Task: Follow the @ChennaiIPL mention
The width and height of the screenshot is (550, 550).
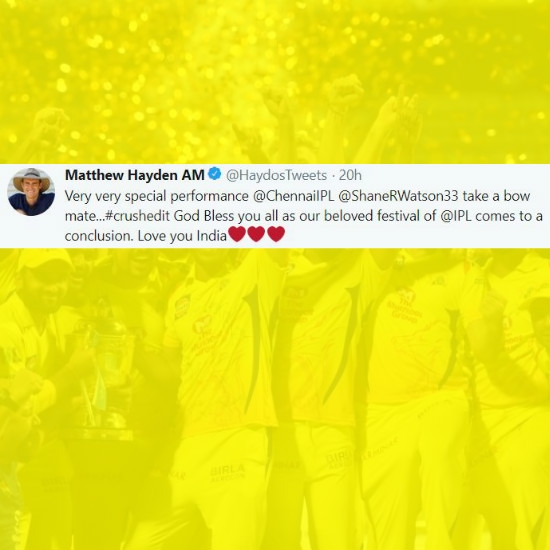Action: (x=294, y=196)
